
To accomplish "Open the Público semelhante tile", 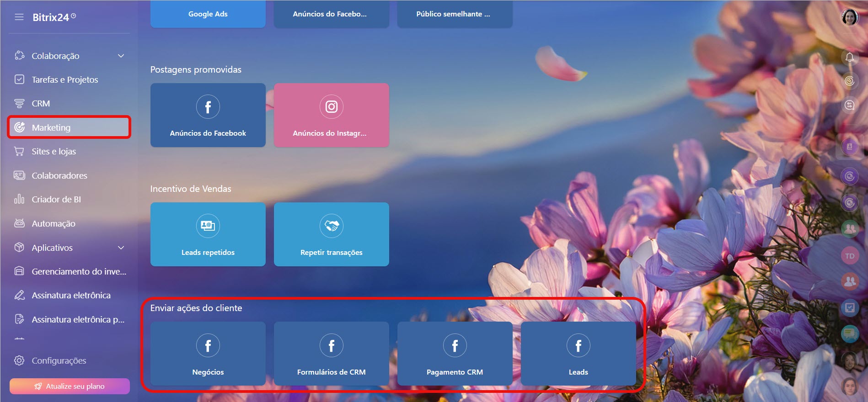I will click(455, 14).
